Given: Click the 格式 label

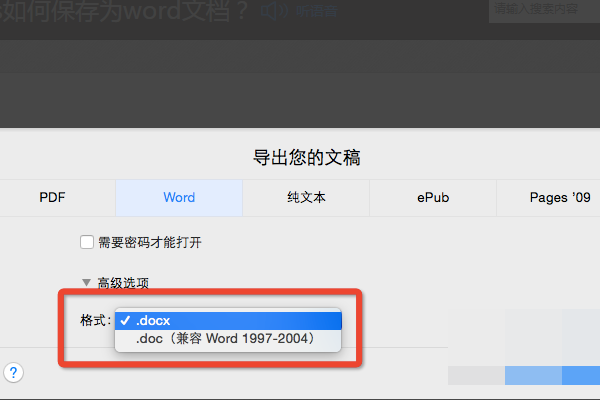Looking at the screenshot, I should pos(95,320).
